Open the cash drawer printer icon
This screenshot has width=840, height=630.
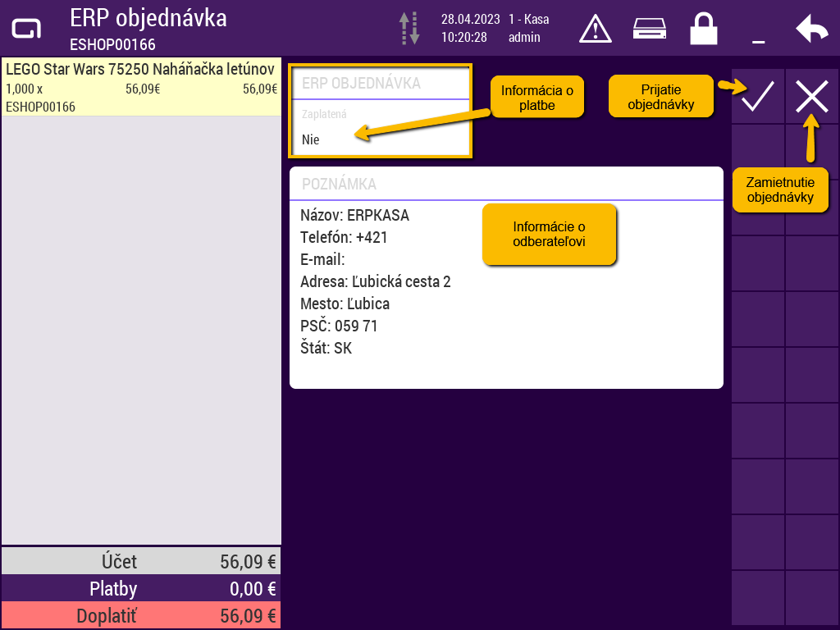(x=649, y=29)
